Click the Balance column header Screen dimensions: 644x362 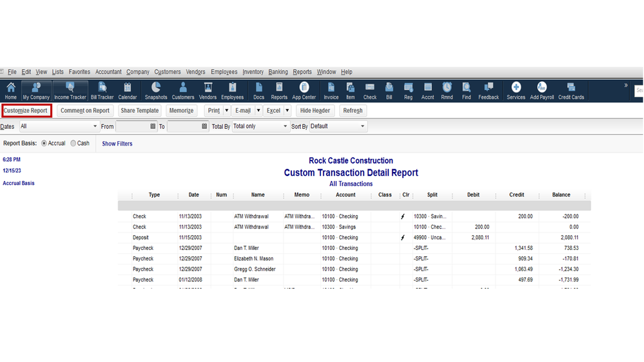point(561,195)
